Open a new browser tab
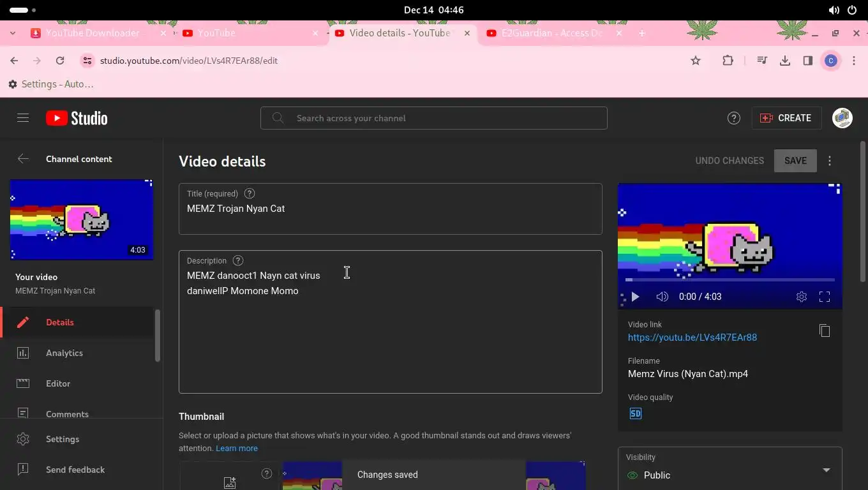868x490 pixels. tap(642, 33)
